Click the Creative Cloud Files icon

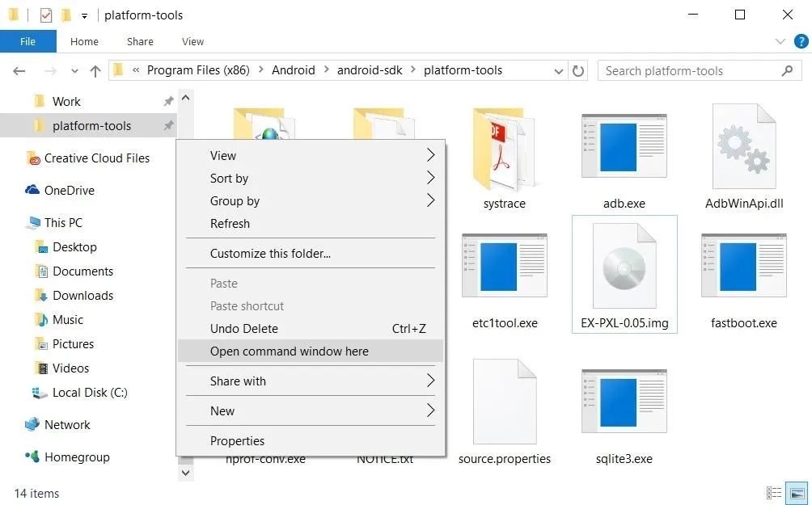pyautogui.click(x=32, y=158)
